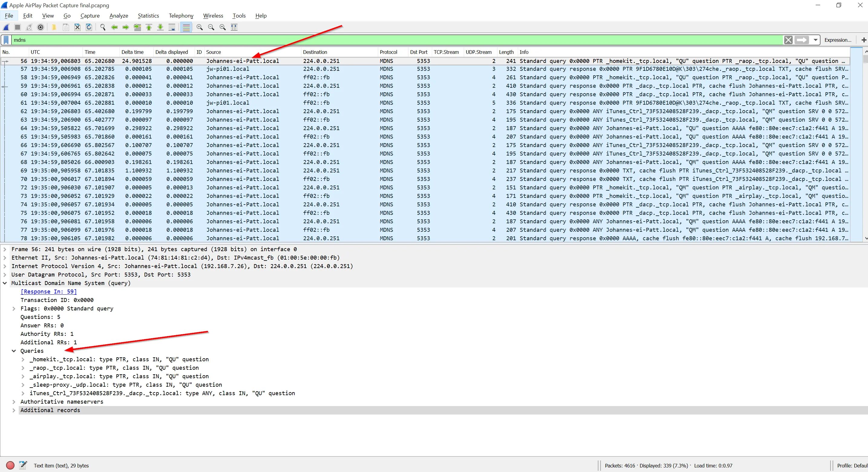This screenshot has height=472, width=868.
Task: Follow the Response In: 59 link
Action: pos(48,292)
